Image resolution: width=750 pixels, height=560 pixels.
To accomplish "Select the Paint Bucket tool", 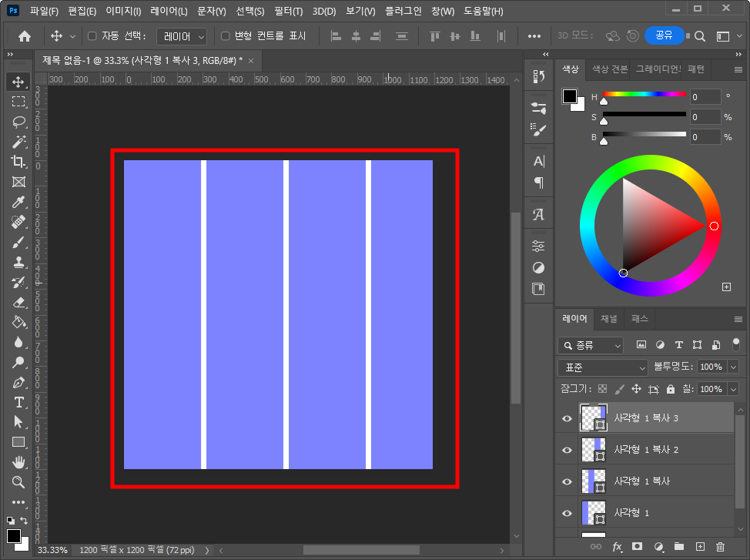I will pyautogui.click(x=18, y=322).
